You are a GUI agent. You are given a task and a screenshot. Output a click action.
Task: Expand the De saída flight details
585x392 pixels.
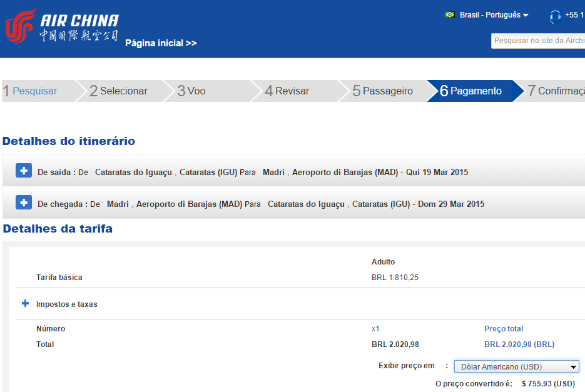24,171
